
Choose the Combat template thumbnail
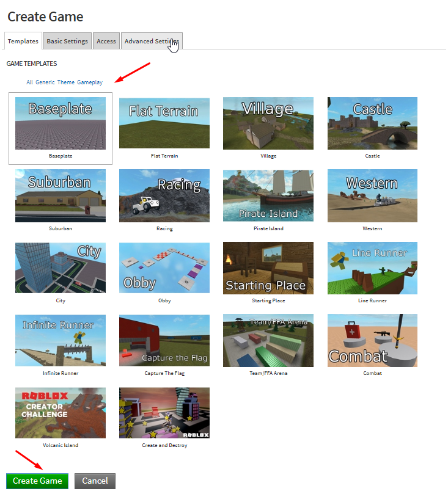372,340
